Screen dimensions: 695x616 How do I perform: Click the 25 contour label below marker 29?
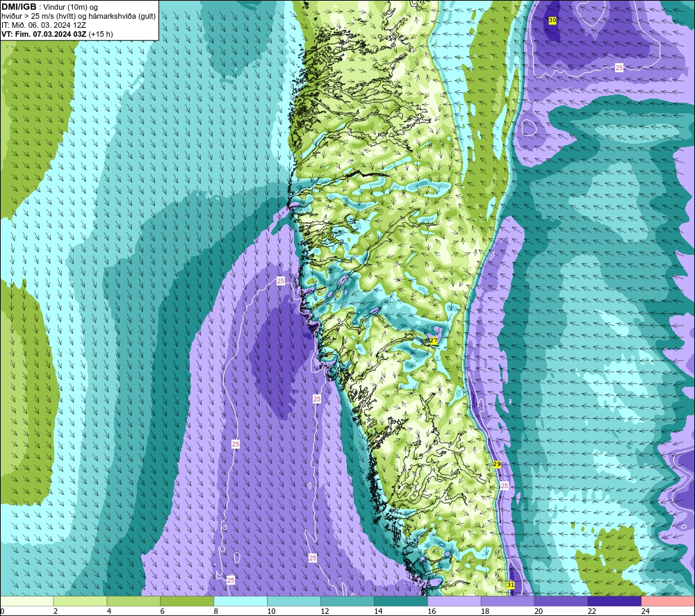coord(505,486)
